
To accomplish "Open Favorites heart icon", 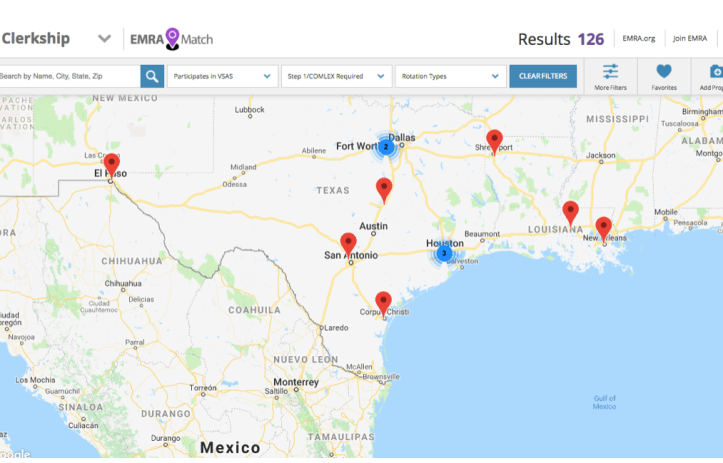I will click(664, 71).
